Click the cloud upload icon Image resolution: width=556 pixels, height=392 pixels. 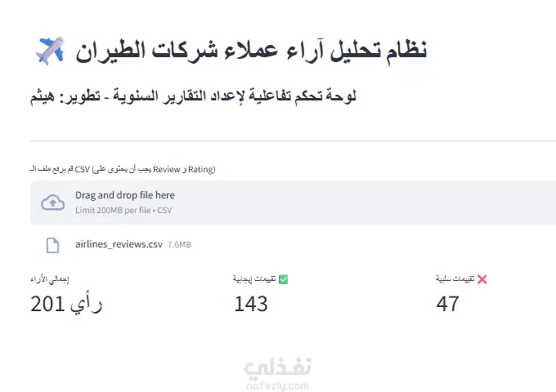click(x=52, y=202)
